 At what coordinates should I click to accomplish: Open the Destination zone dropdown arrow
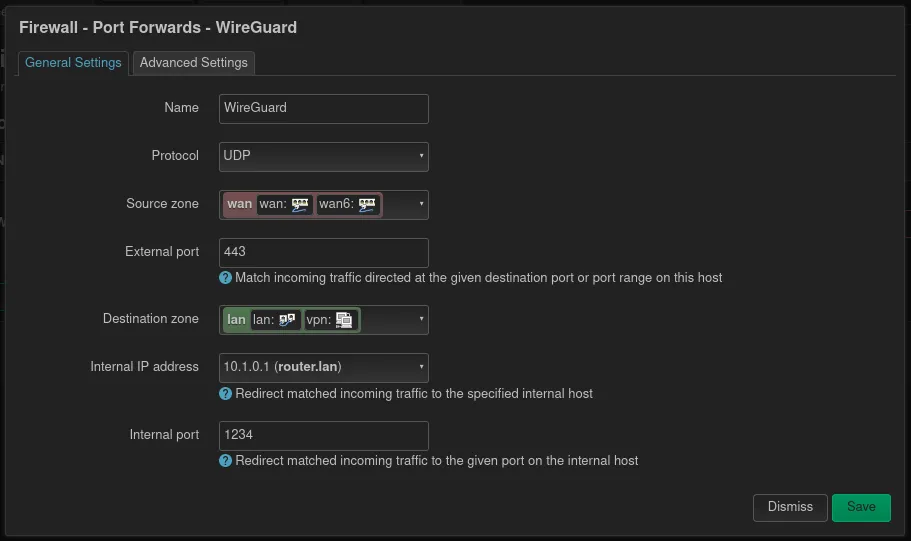pos(421,319)
